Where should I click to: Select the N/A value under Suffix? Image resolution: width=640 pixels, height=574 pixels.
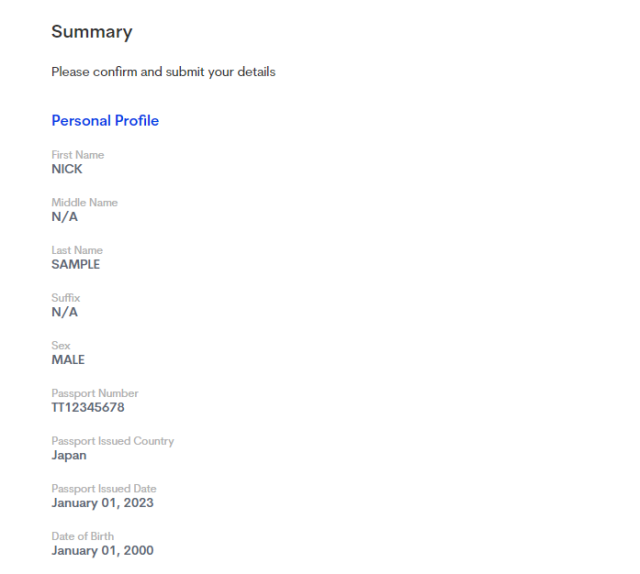(64, 312)
